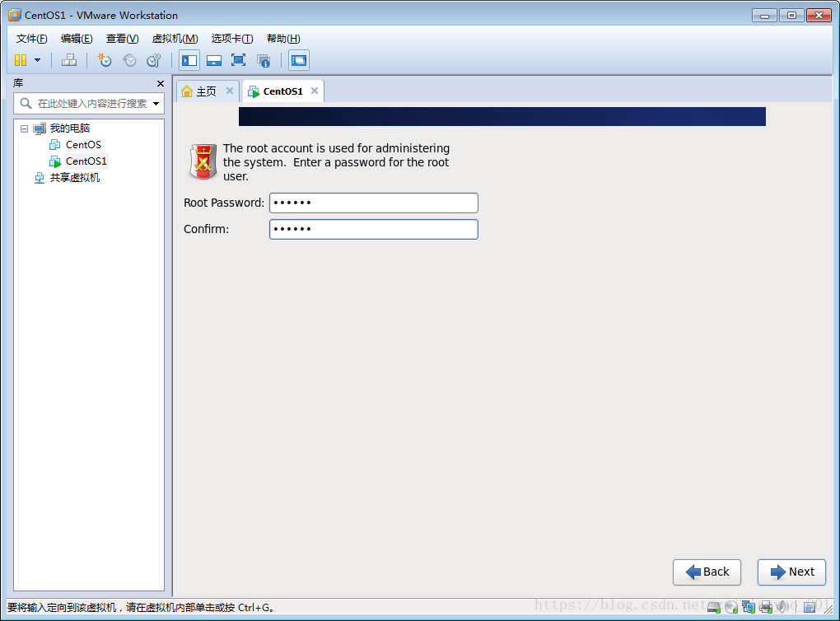
Task: Select 我的电脑 in the library tree
Action: click(x=70, y=128)
